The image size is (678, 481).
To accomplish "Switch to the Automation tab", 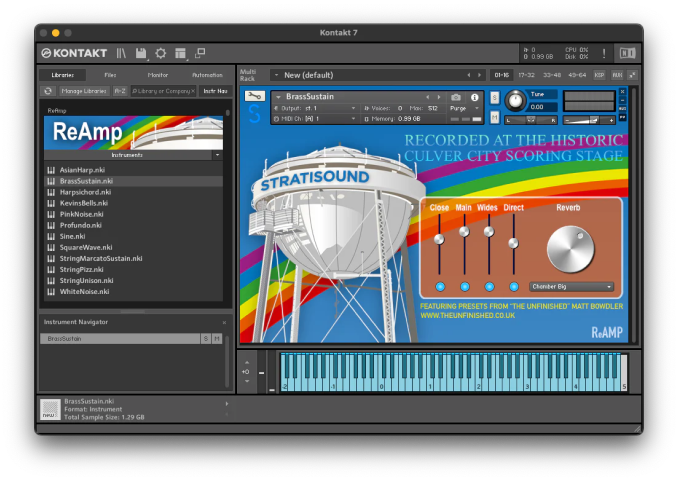I will click(207, 75).
